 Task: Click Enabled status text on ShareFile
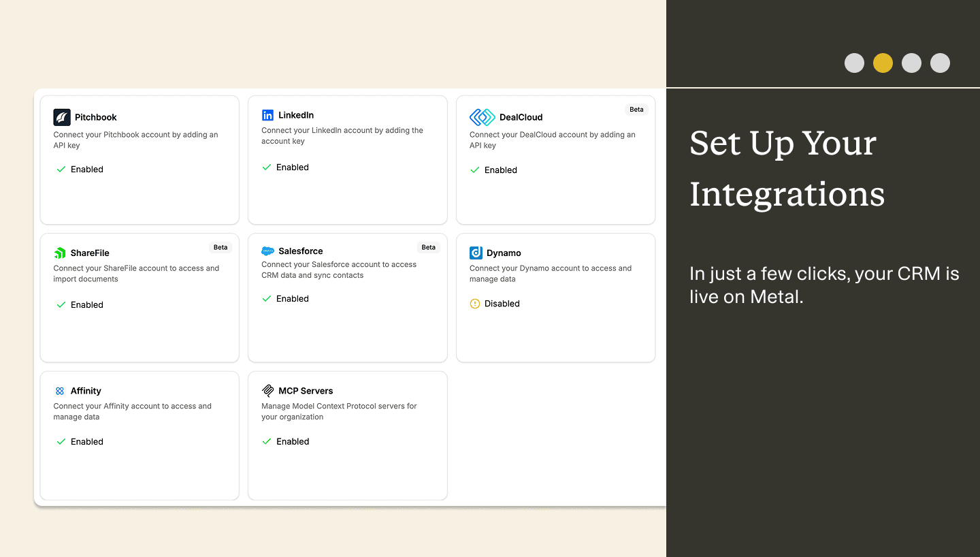(x=87, y=304)
